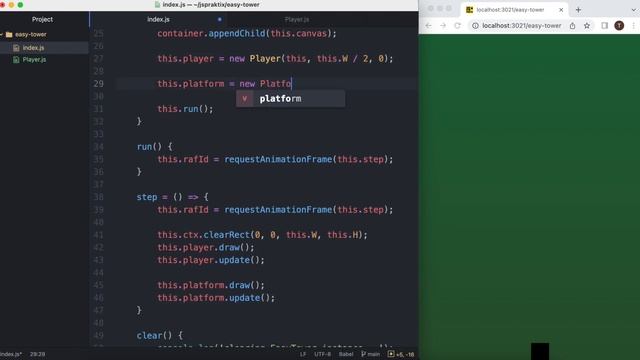640x360 pixels.
Task: Open a new browser tab
Action: coord(578,10)
